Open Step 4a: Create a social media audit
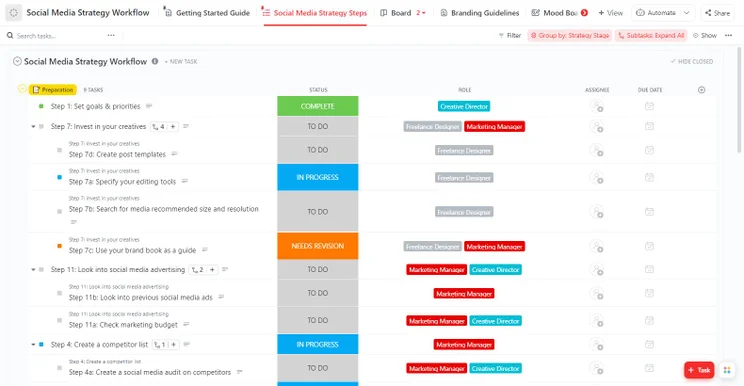 coord(150,372)
